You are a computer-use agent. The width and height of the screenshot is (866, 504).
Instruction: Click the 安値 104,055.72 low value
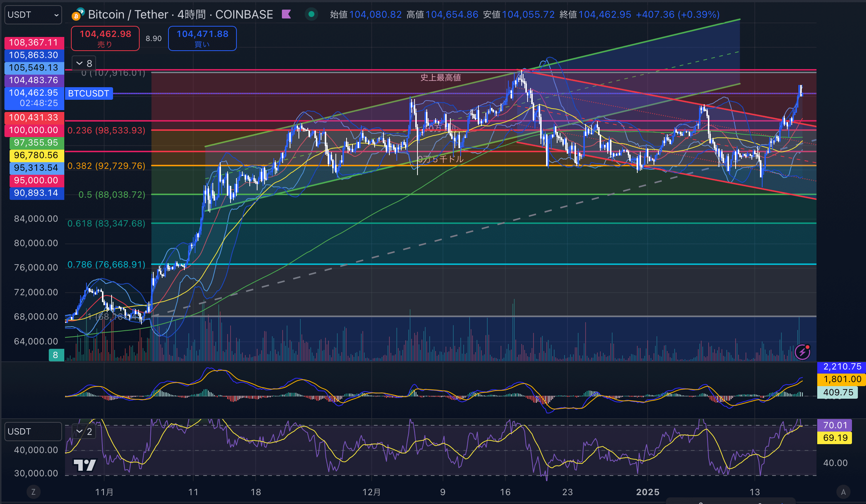coord(519,14)
